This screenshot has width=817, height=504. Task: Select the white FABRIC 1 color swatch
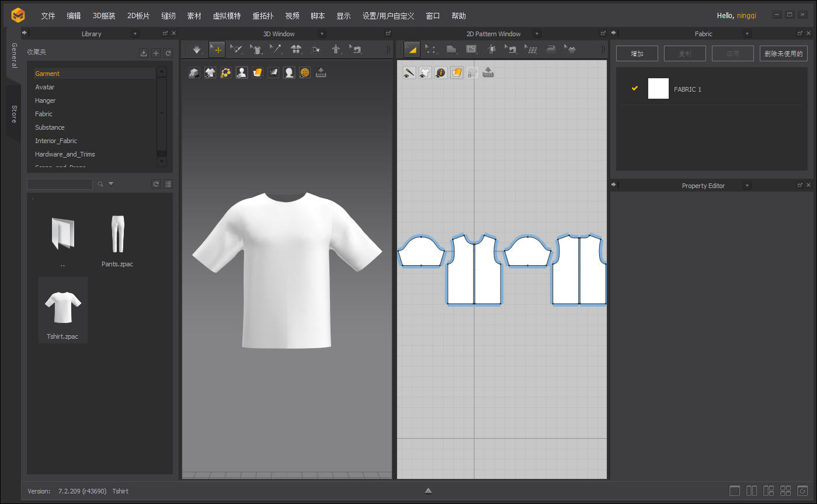pos(658,89)
